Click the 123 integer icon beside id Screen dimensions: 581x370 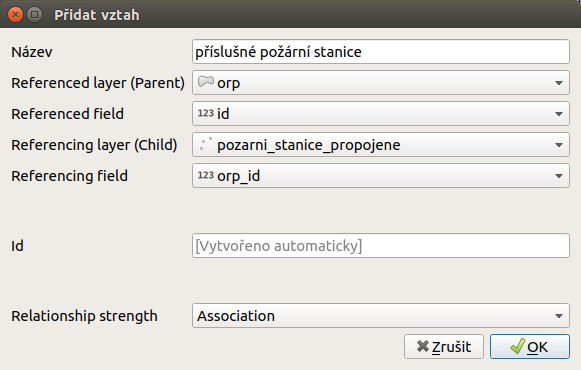point(206,113)
